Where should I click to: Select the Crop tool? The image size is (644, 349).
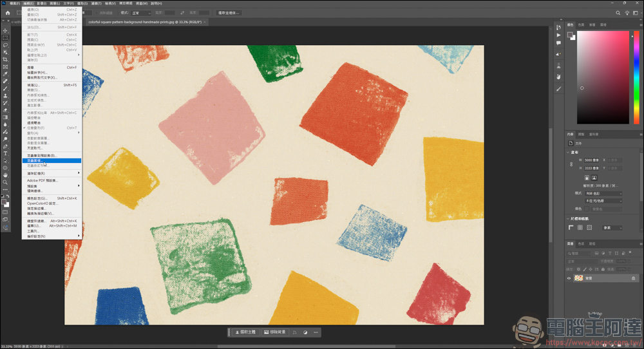coord(5,59)
